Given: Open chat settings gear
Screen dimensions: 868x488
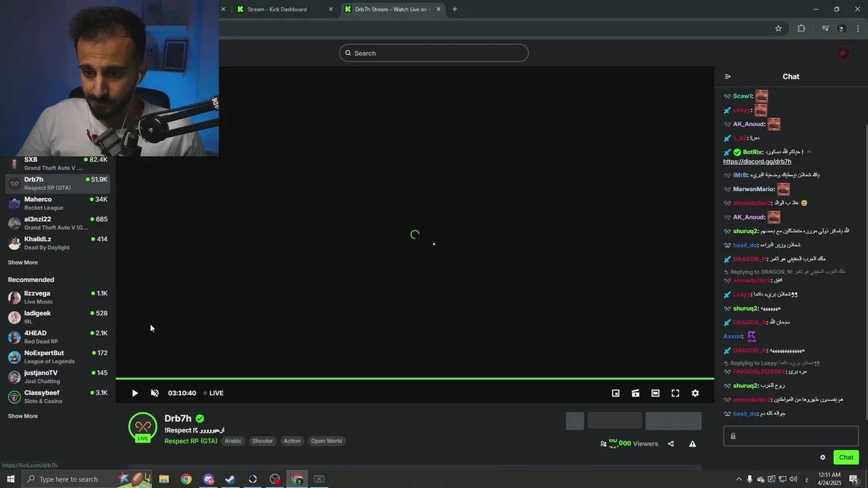Looking at the screenshot, I should [x=823, y=457].
